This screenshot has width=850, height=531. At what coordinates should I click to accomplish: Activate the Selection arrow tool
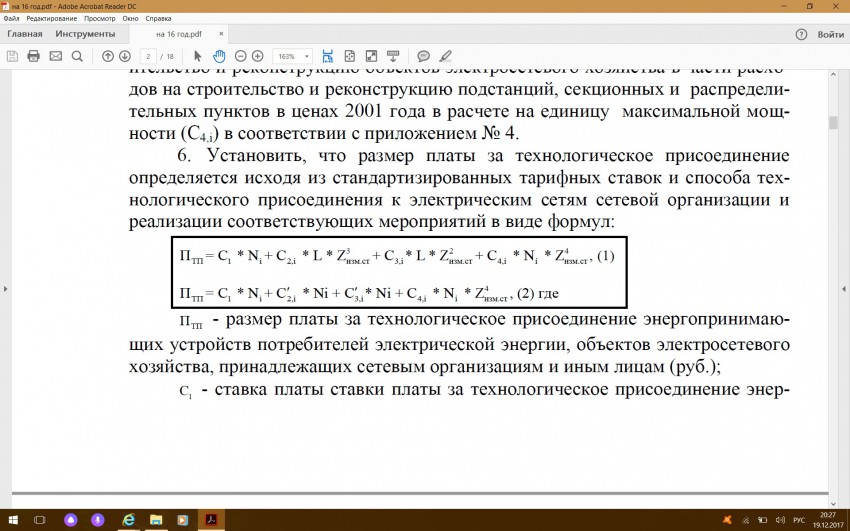[198, 56]
